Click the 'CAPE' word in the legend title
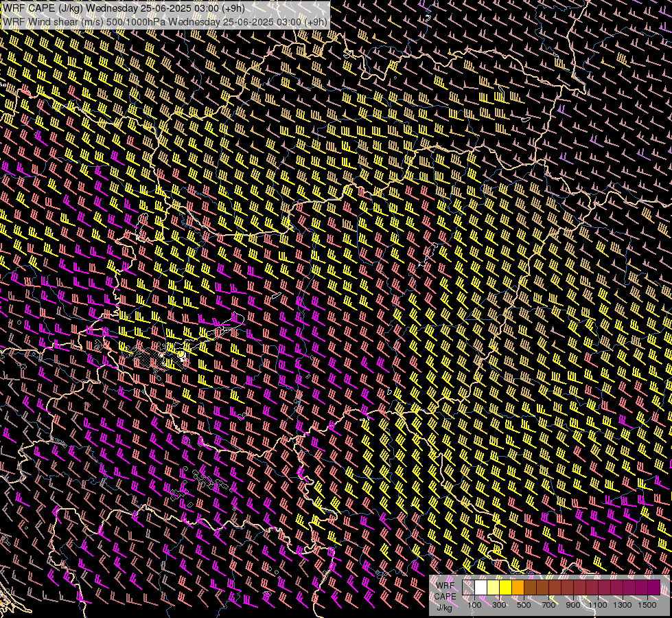The height and width of the screenshot is (618, 672). pos(445,597)
